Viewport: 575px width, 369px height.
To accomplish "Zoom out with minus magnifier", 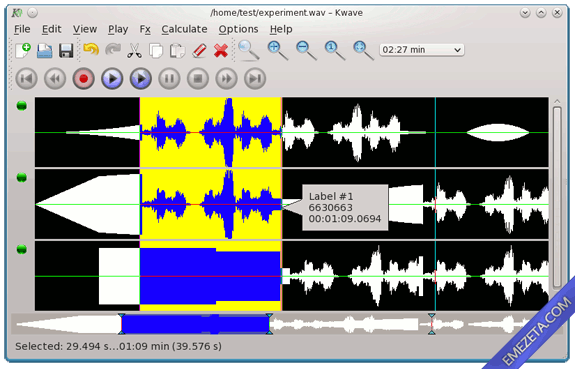I will pyautogui.click(x=306, y=50).
